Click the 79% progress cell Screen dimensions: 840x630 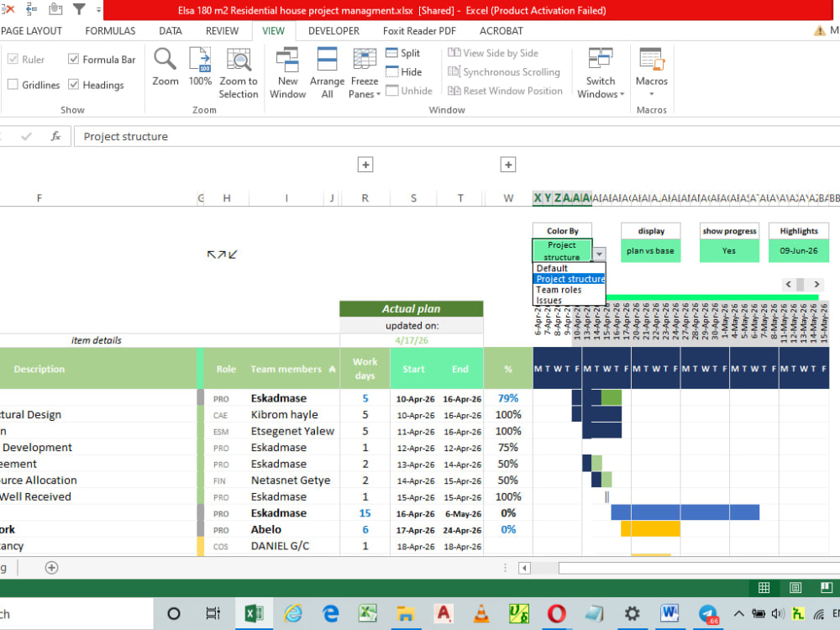coord(508,398)
